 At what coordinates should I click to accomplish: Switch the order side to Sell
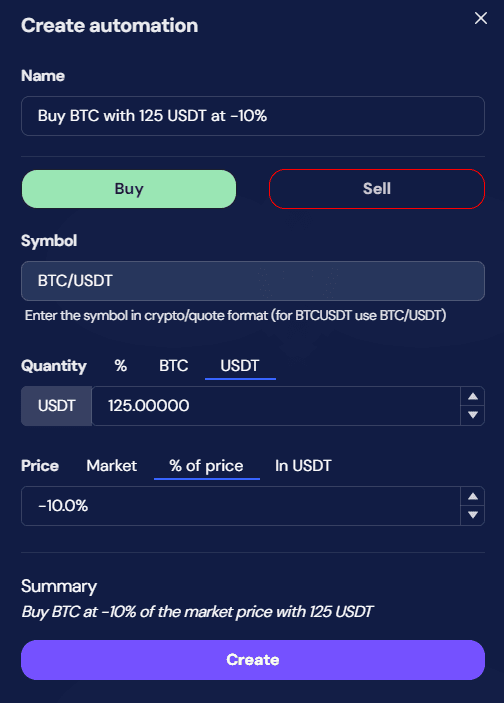click(x=377, y=189)
